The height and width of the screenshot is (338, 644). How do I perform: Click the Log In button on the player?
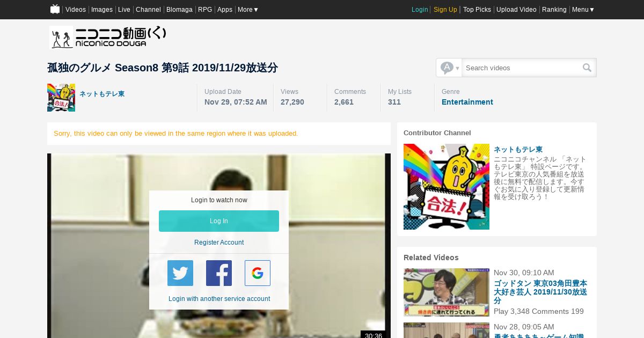[219, 221]
